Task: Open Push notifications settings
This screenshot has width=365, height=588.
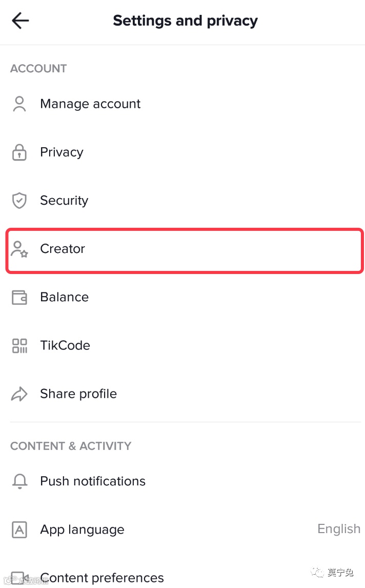Action: pyautogui.click(x=93, y=481)
